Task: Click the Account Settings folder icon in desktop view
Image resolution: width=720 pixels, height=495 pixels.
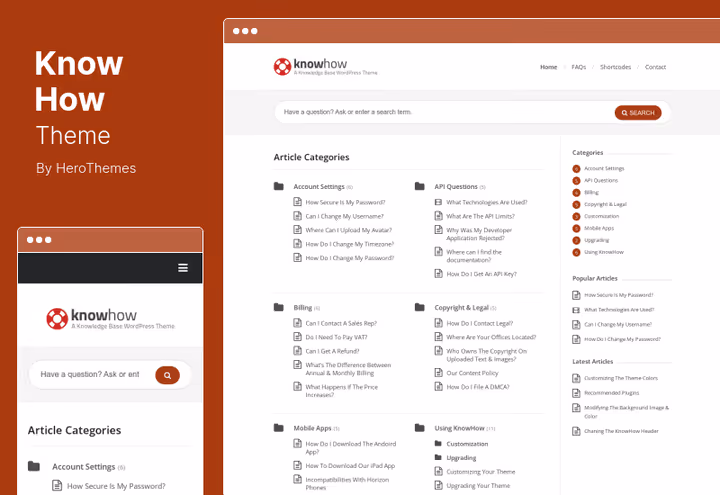Action: tap(279, 186)
